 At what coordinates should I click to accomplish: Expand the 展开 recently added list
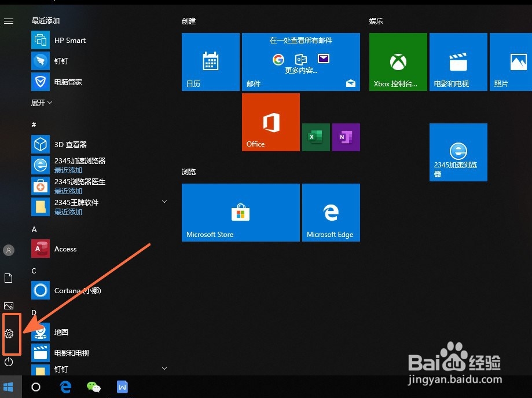coord(42,103)
